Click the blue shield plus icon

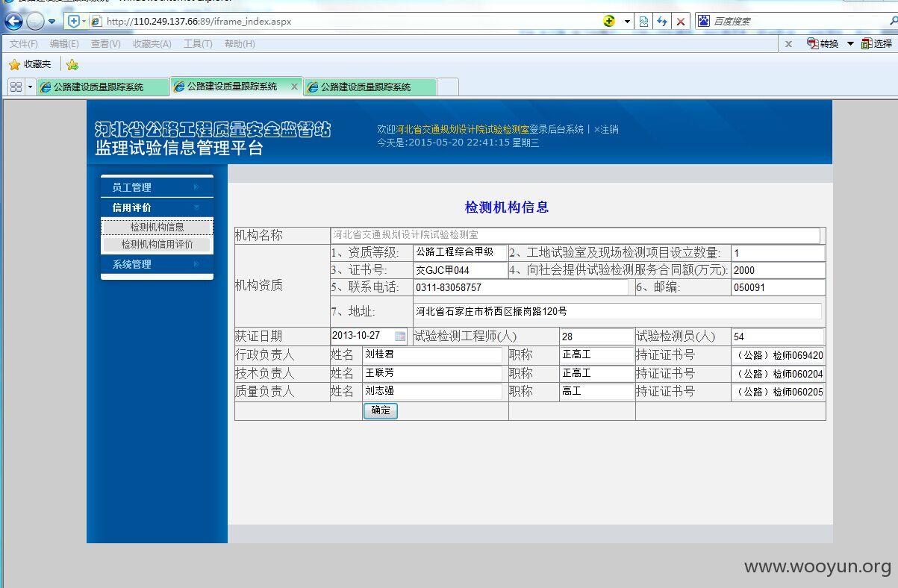pos(73,22)
